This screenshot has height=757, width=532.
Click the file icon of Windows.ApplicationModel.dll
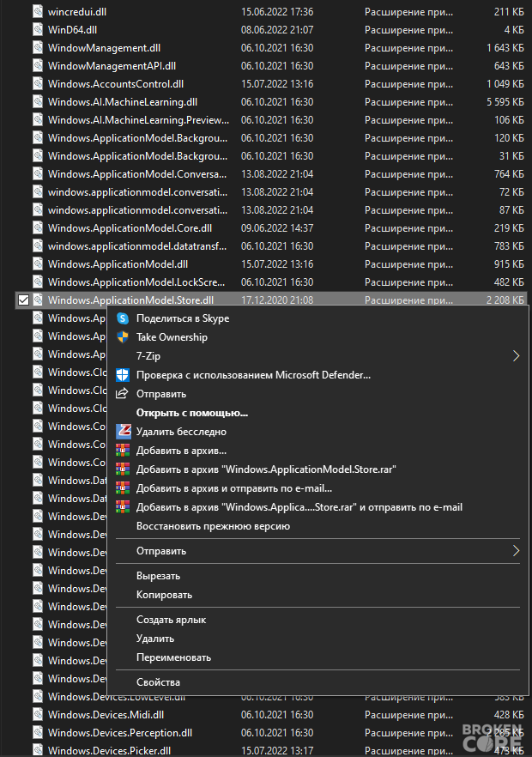[38, 264]
